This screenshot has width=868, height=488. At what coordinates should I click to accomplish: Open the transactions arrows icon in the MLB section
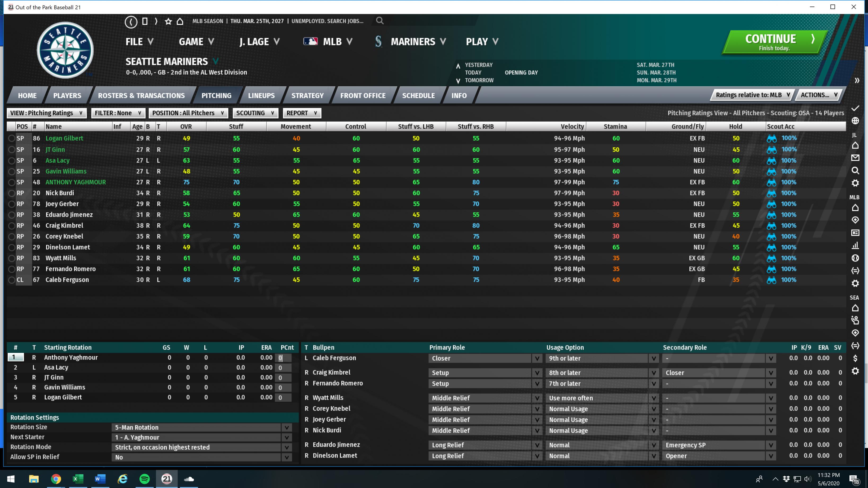point(855,270)
